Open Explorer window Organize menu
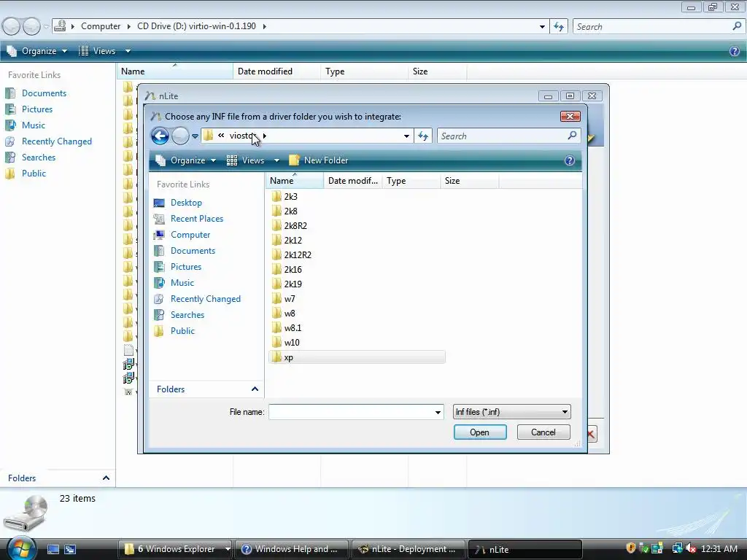This screenshot has width=747, height=560. (x=37, y=51)
